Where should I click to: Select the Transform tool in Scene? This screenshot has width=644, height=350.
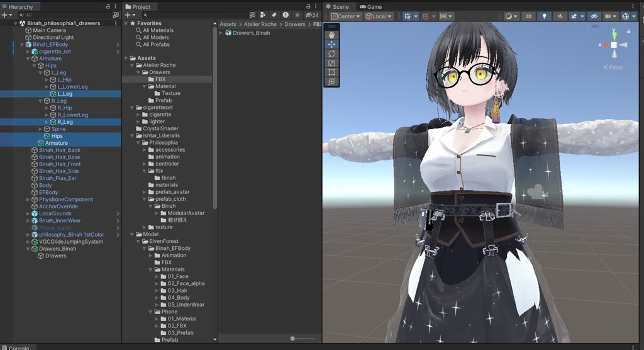[331, 81]
